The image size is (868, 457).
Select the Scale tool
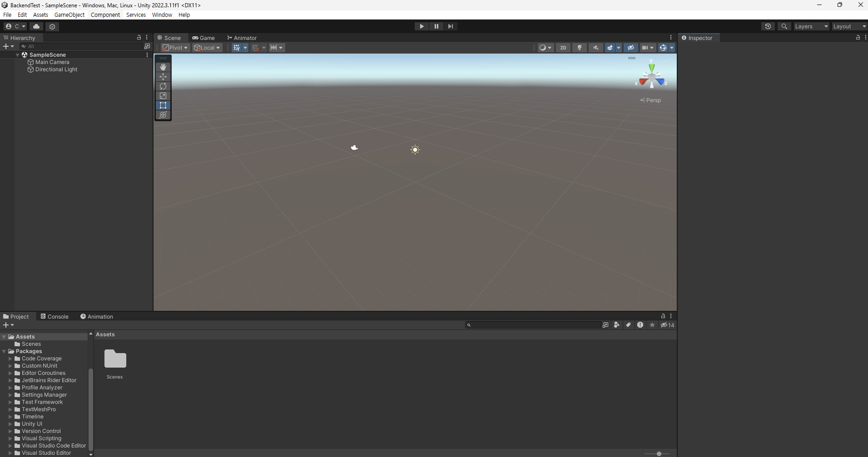(163, 96)
